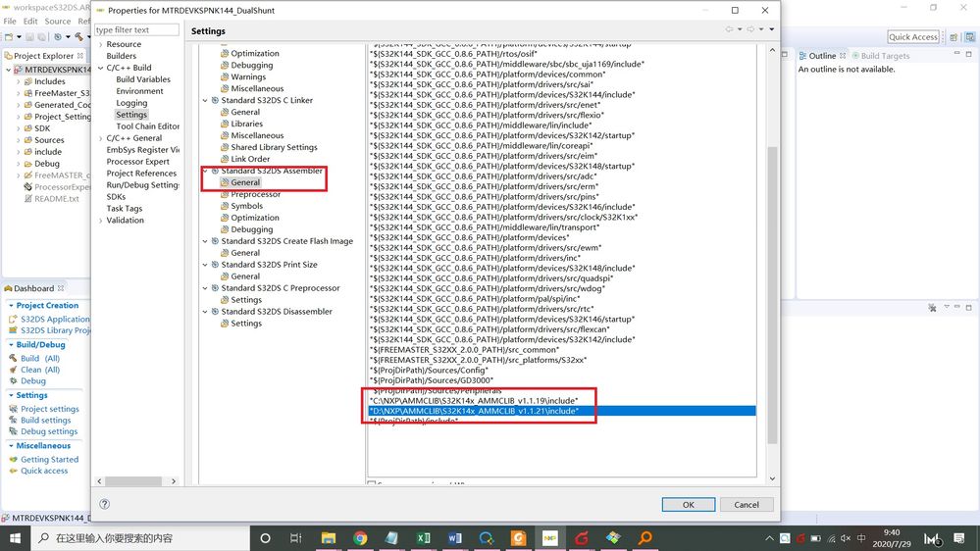Expand the C/C++ General node
The width and height of the screenshot is (980, 551).
(101, 138)
